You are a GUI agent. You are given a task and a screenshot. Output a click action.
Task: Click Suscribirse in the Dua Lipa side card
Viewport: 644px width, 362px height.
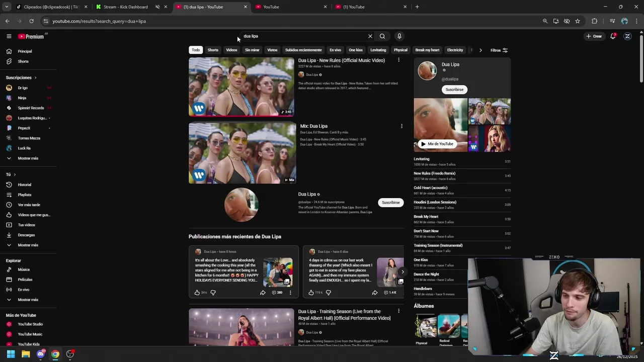point(454,89)
